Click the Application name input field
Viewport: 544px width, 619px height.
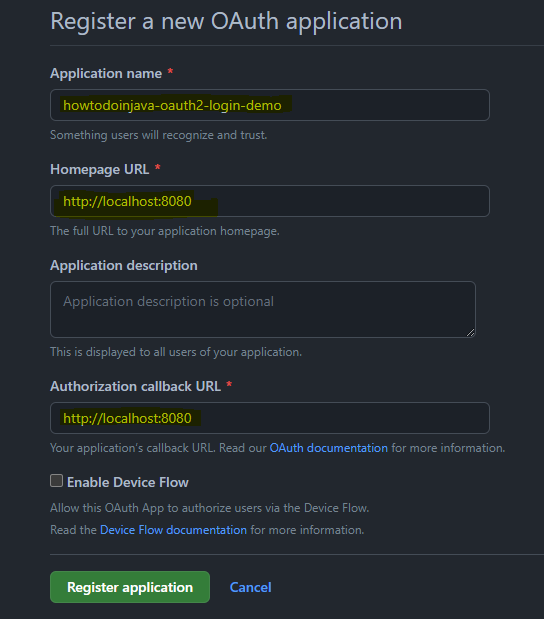(270, 105)
